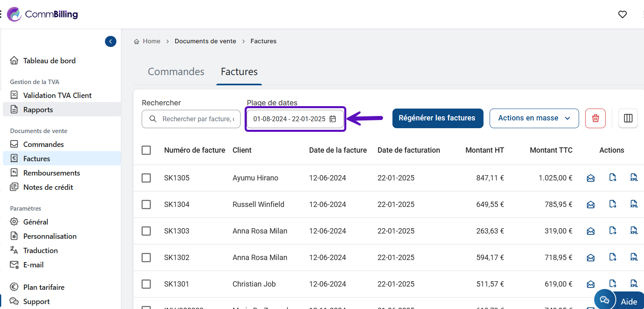Image resolution: width=644 pixels, height=309 pixels.
Task: Switch to the Commandes tab
Action: [x=176, y=72]
